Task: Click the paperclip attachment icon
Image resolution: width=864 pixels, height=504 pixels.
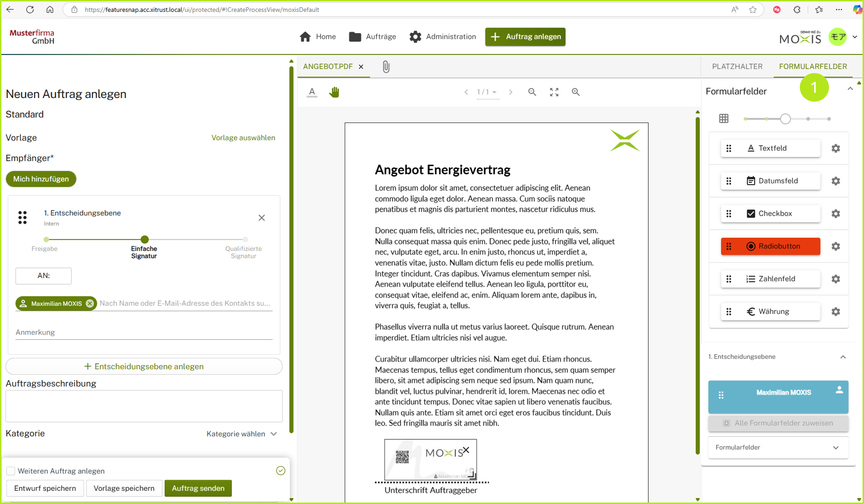Action: (x=386, y=66)
